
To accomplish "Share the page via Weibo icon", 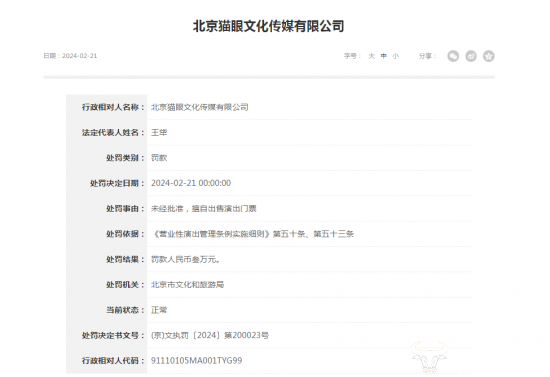I will 471,56.
